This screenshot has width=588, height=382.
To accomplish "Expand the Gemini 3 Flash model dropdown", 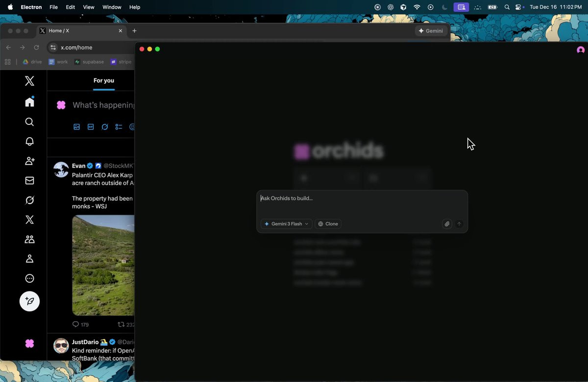I will coord(287,224).
